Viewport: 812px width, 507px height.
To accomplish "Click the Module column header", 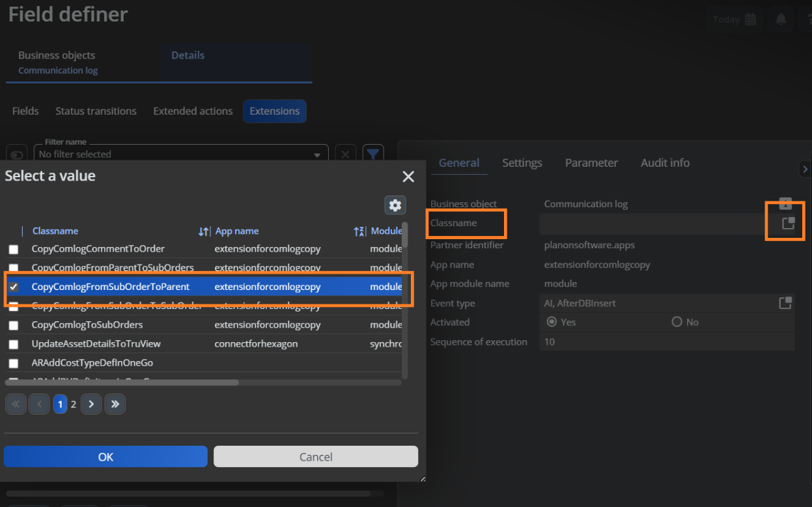I will [386, 231].
